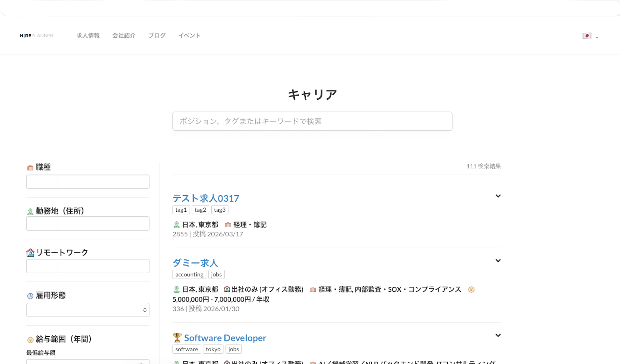The height and width of the screenshot is (364, 620).
Task: Click trophy icon next to Software Developer
Action: click(177, 338)
